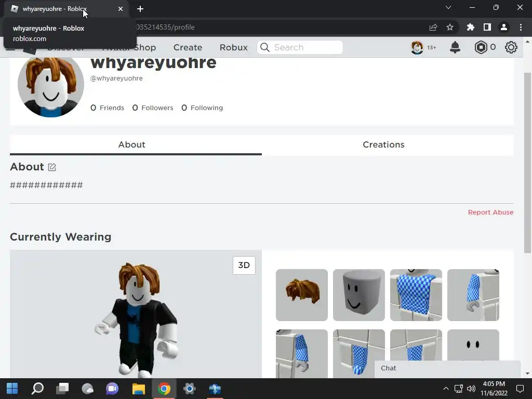Click the Chrome taskbar icon

click(164, 389)
